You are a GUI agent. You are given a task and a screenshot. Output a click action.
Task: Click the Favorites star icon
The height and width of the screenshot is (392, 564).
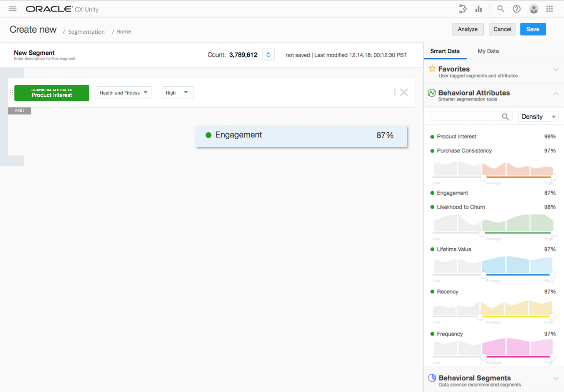tap(432, 69)
